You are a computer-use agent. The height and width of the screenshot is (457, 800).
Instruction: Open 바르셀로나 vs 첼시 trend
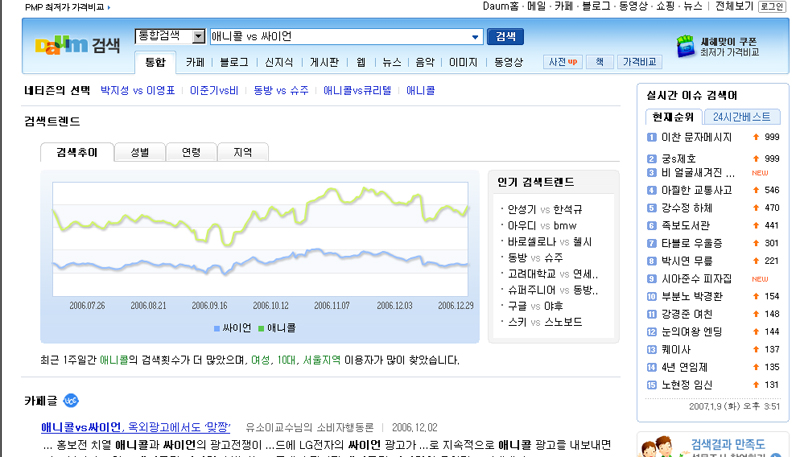point(549,242)
